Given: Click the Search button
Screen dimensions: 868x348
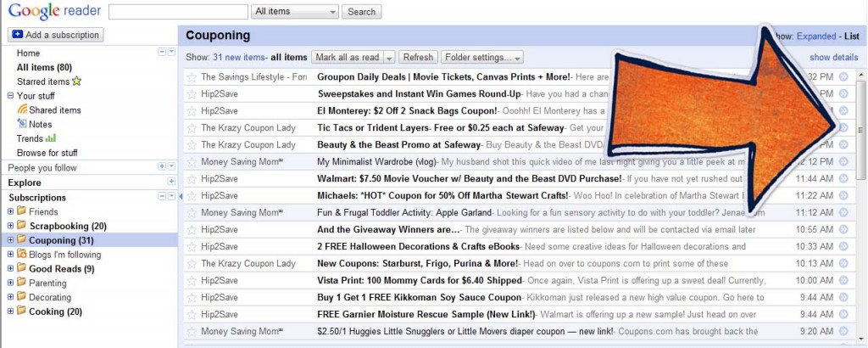Looking at the screenshot, I should (x=361, y=12).
